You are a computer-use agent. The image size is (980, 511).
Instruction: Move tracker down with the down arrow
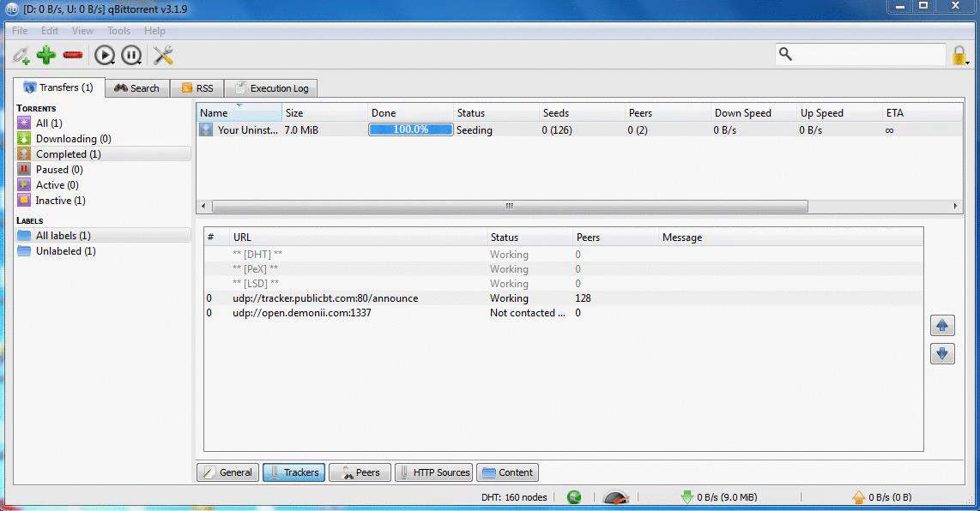(x=942, y=354)
